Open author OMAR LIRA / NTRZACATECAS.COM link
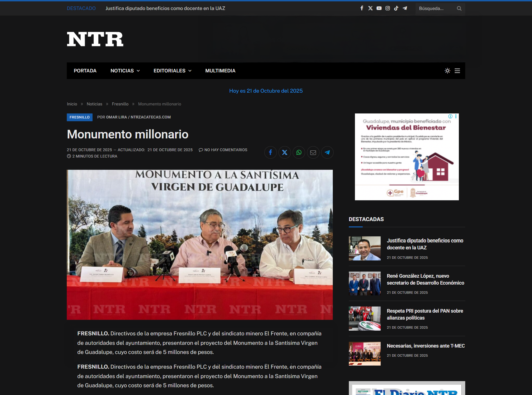The image size is (532, 395). click(x=138, y=117)
